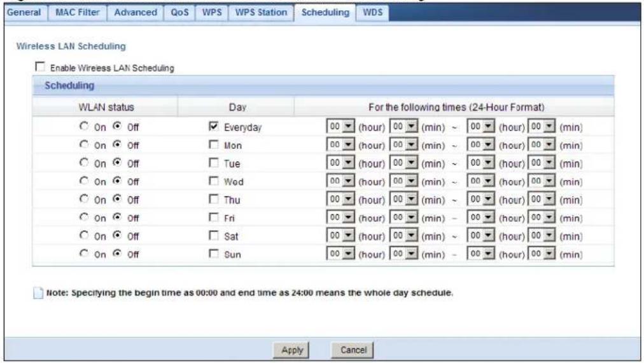Viewport: 644px width, 363px height.
Task: Set WLAN status On for Sun row
Action: click(84, 253)
